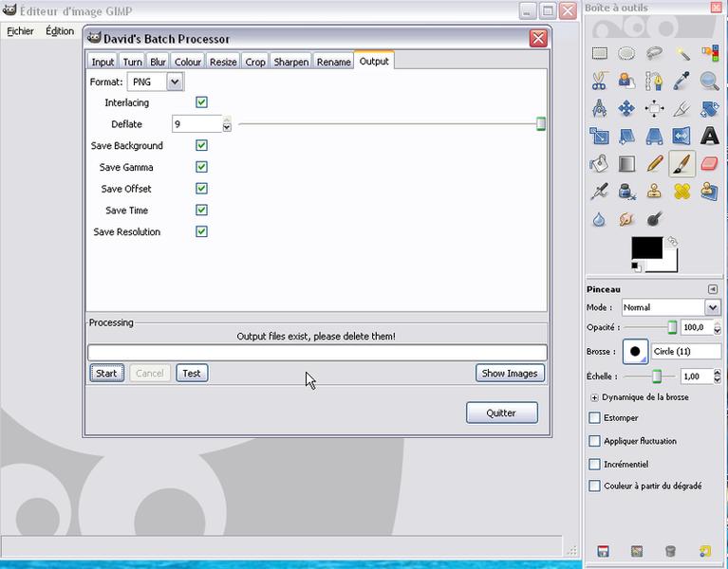Select the Measure compass tool
This screenshot has width=728, height=569.
coord(600,108)
